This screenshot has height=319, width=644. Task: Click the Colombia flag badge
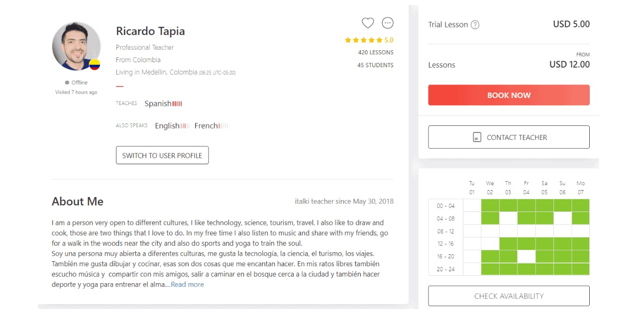tap(95, 64)
